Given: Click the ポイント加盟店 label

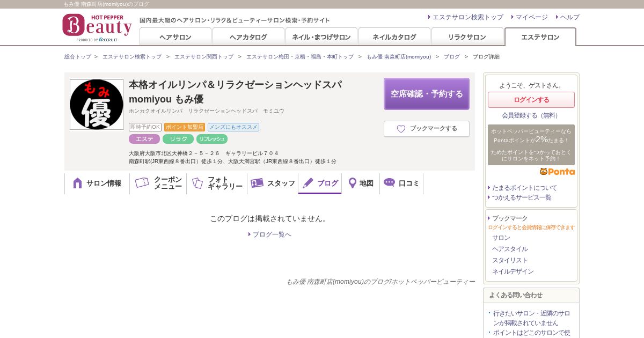Looking at the screenshot, I should coord(185,127).
